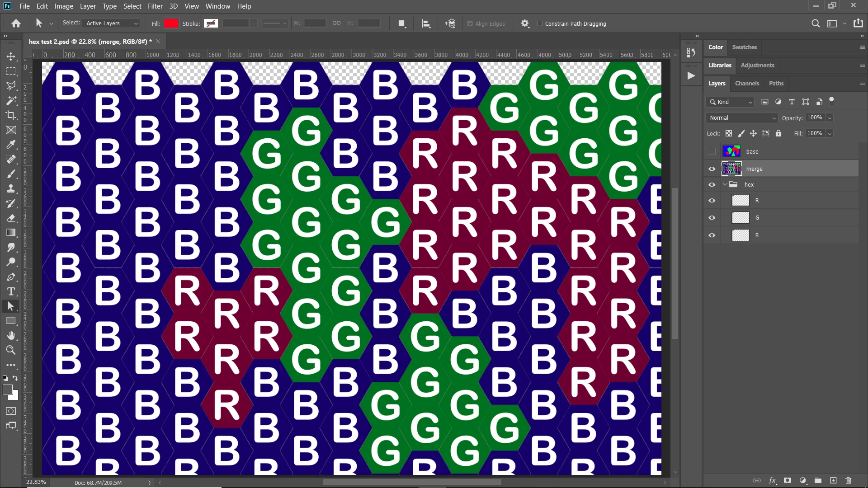Select the Horizontal Type tool

(x=11, y=291)
